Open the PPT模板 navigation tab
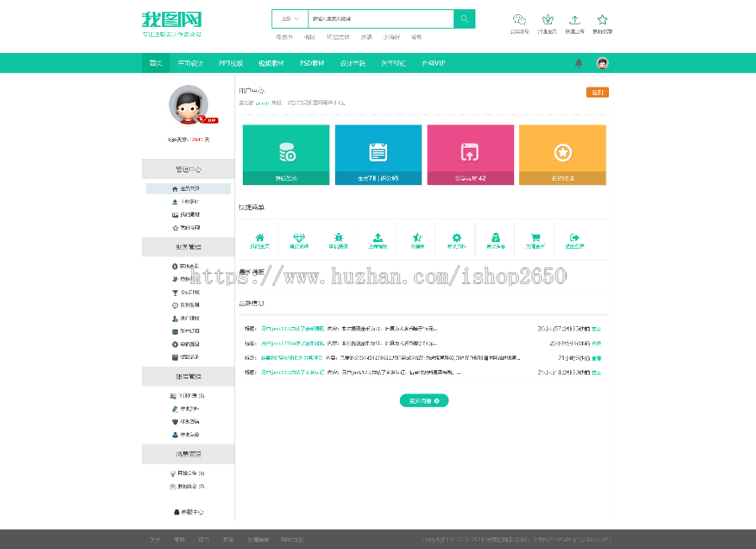Image resolution: width=756 pixels, height=549 pixels. [x=231, y=63]
